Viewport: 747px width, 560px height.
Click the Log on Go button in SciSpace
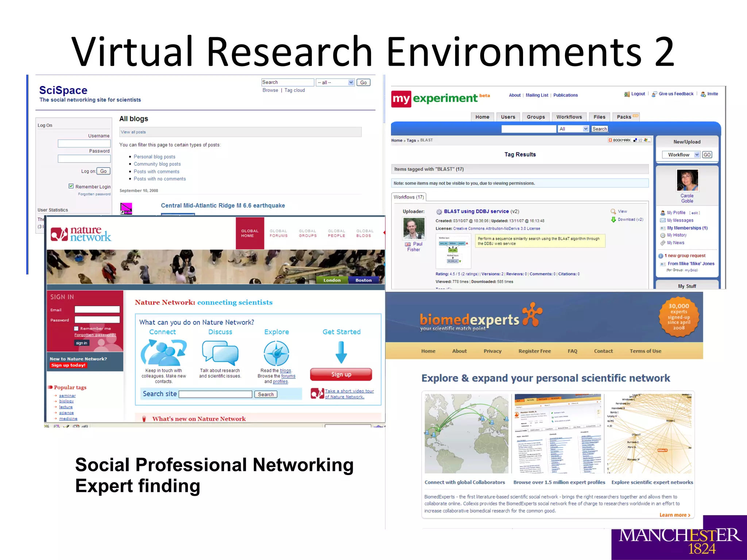click(104, 171)
